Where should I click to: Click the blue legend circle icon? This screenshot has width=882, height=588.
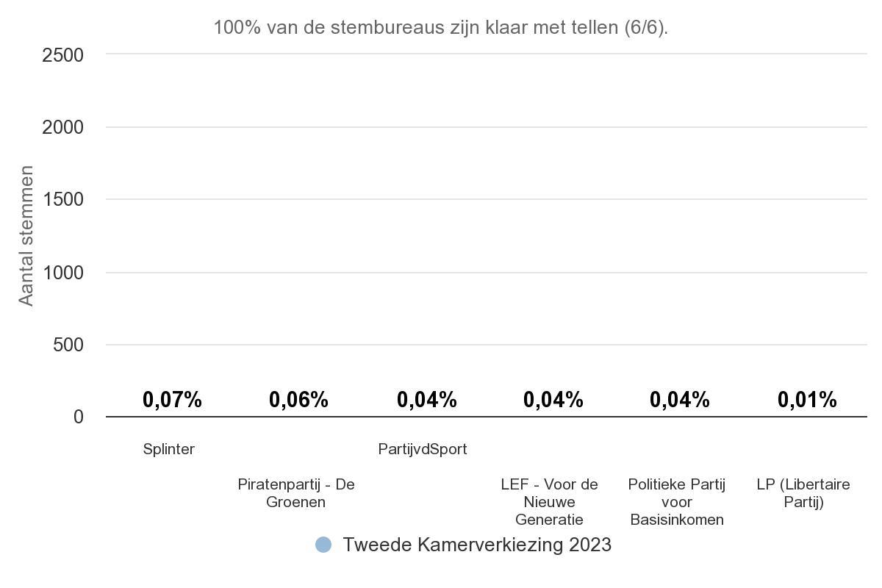click(323, 545)
